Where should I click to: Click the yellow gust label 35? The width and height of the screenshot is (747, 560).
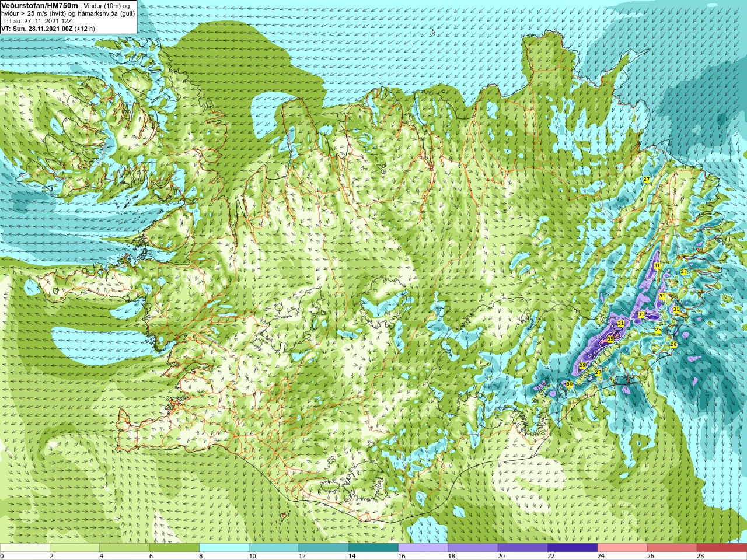(x=610, y=339)
